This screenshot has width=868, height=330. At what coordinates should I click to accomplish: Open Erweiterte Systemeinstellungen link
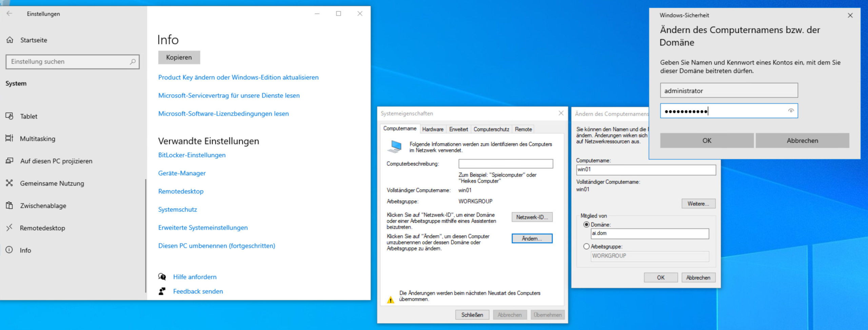203,228
